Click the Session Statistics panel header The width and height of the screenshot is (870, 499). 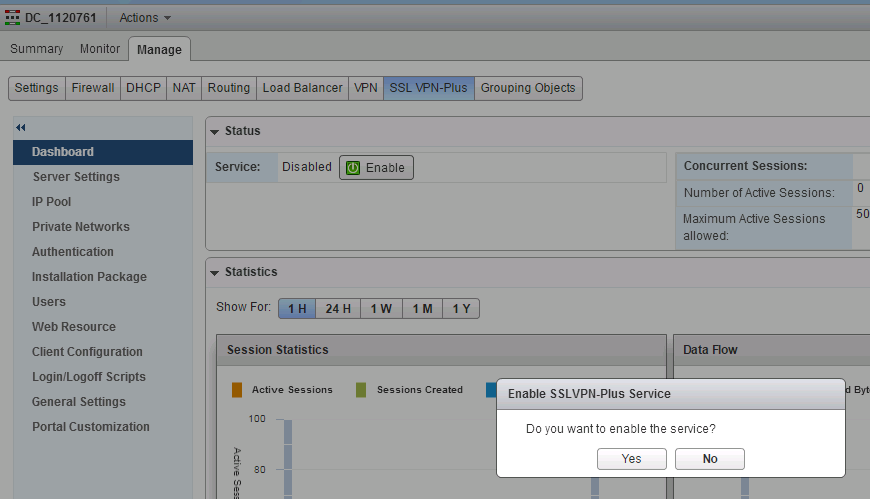(x=441, y=350)
